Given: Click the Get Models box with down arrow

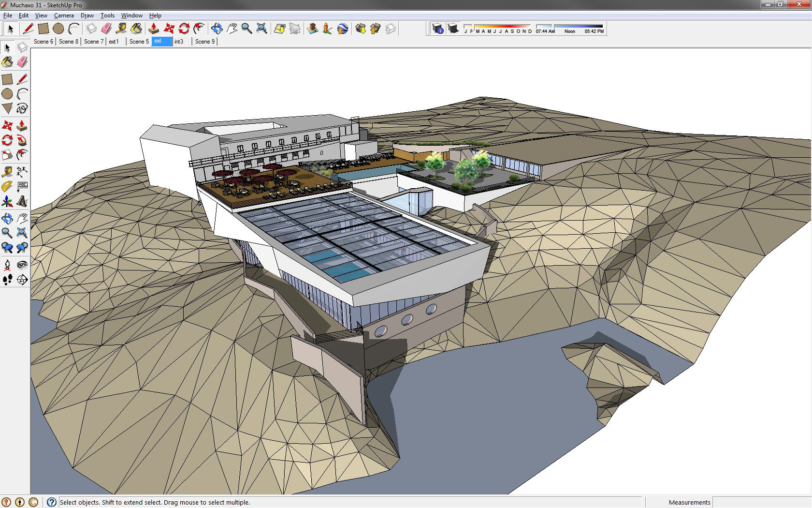Looking at the screenshot, I should tap(360, 29).
